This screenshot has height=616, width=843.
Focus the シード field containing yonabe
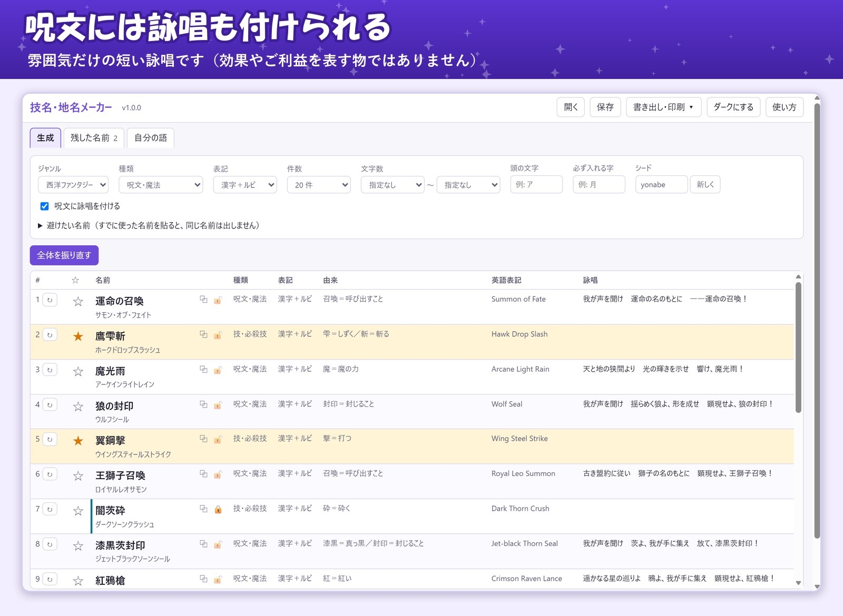pos(661,184)
